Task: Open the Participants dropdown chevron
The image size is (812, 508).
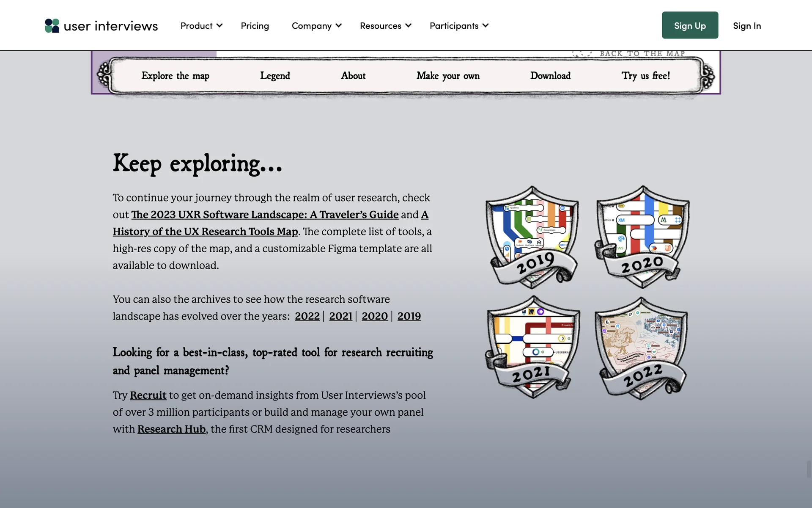Action: point(486,25)
